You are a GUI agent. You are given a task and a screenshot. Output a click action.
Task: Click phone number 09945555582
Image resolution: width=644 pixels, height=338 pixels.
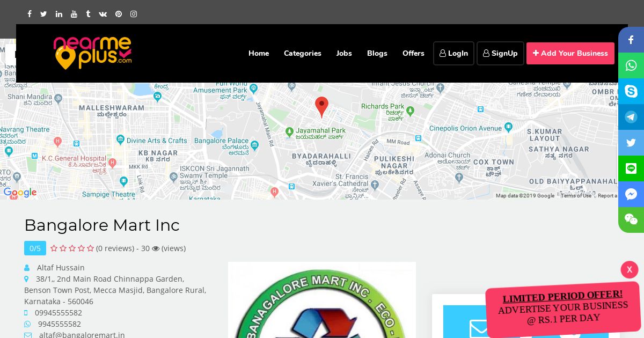(58, 313)
